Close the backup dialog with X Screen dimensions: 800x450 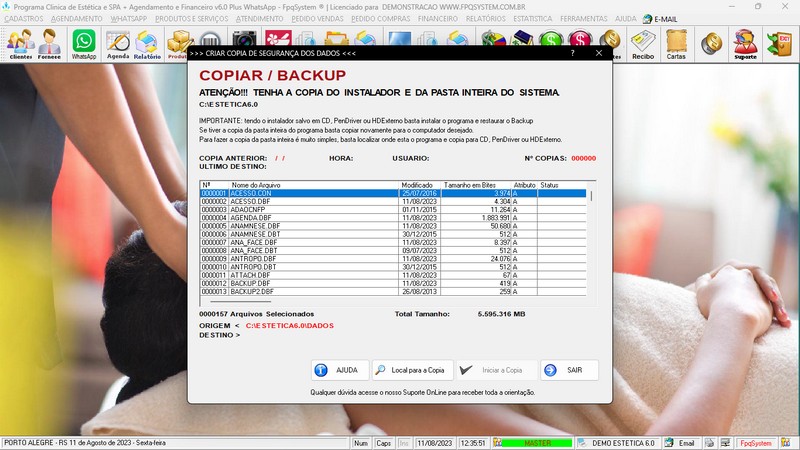tap(599, 53)
